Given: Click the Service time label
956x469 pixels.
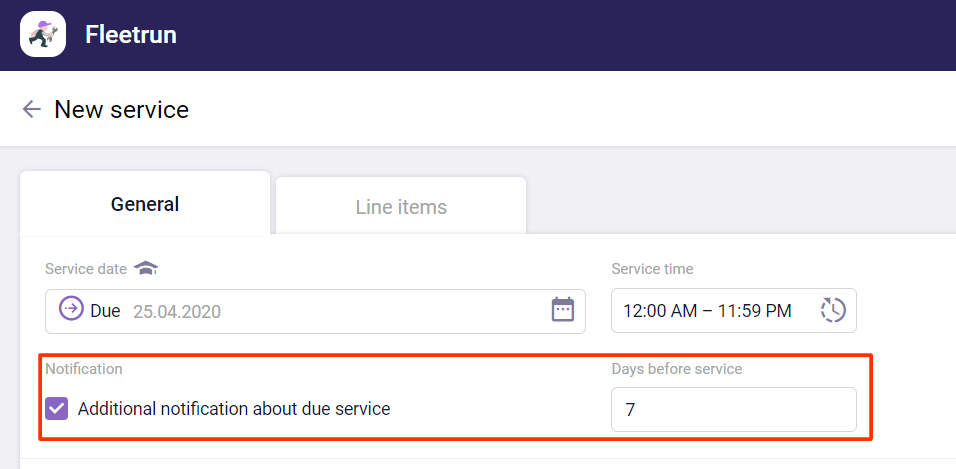Looking at the screenshot, I should click(652, 269).
